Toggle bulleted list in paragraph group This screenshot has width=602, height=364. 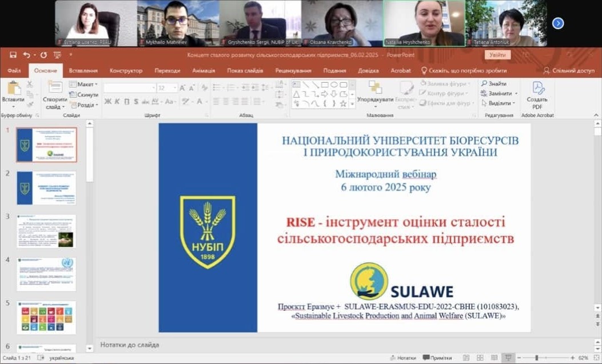[217, 88]
